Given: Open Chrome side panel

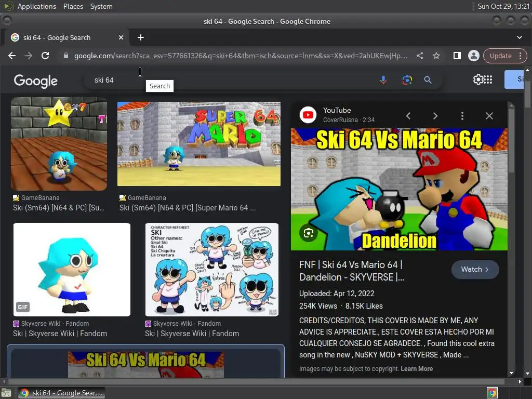Looking at the screenshot, I should (x=457, y=56).
